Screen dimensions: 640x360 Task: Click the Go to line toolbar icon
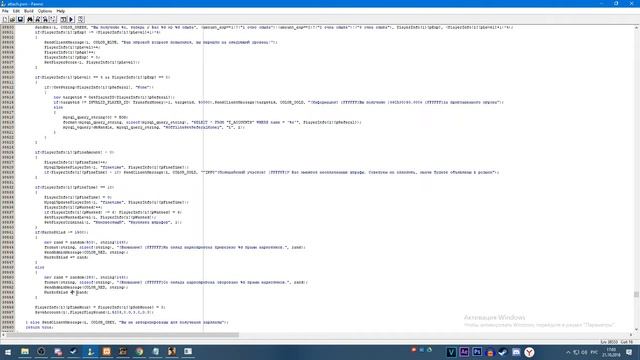[53, 19]
